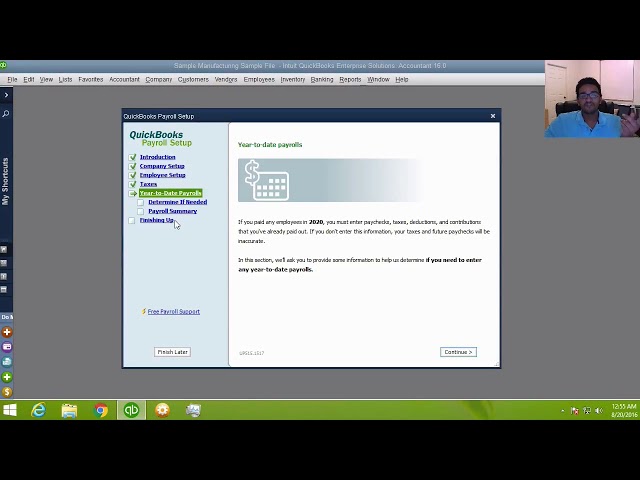Screen dimensions: 640x480
Task: Click the green plus shortcut icon in sidebar
Action: [x=7, y=377]
